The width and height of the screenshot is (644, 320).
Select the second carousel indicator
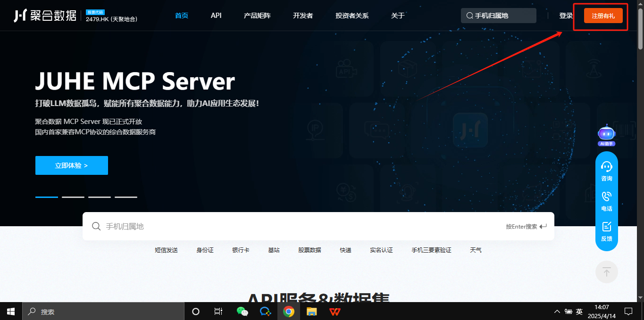point(73,197)
